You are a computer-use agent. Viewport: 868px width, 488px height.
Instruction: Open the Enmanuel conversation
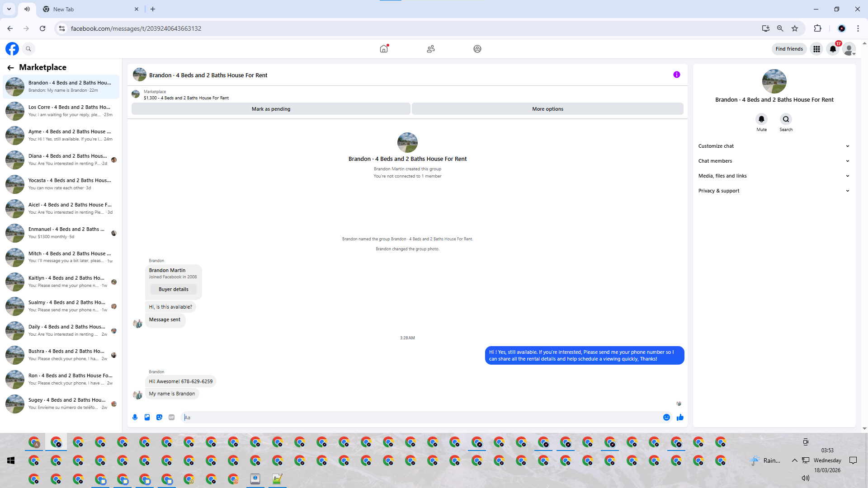pos(61,233)
